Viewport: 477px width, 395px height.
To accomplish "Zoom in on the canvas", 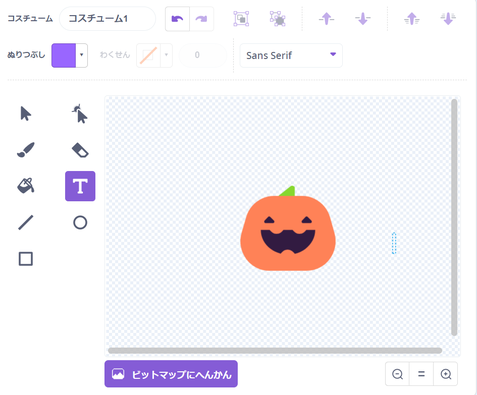I will [x=446, y=374].
